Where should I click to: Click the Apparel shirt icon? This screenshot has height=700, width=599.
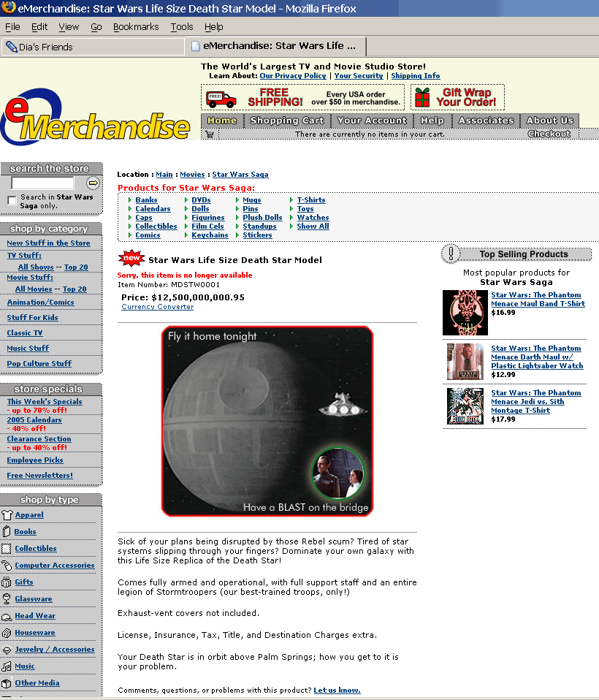(7, 515)
